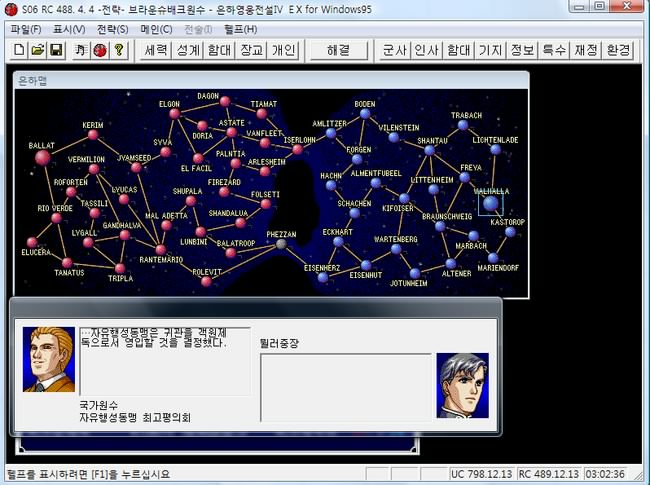The width and height of the screenshot is (650, 485).
Task: Select the EL FACIL star system
Action: click(x=198, y=158)
